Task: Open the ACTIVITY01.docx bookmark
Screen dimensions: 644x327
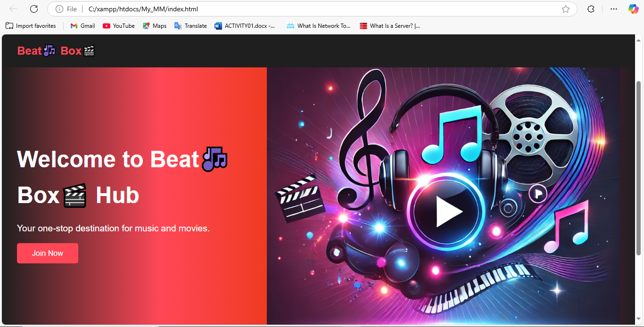Action: pyautogui.click(x=245, y=26)
